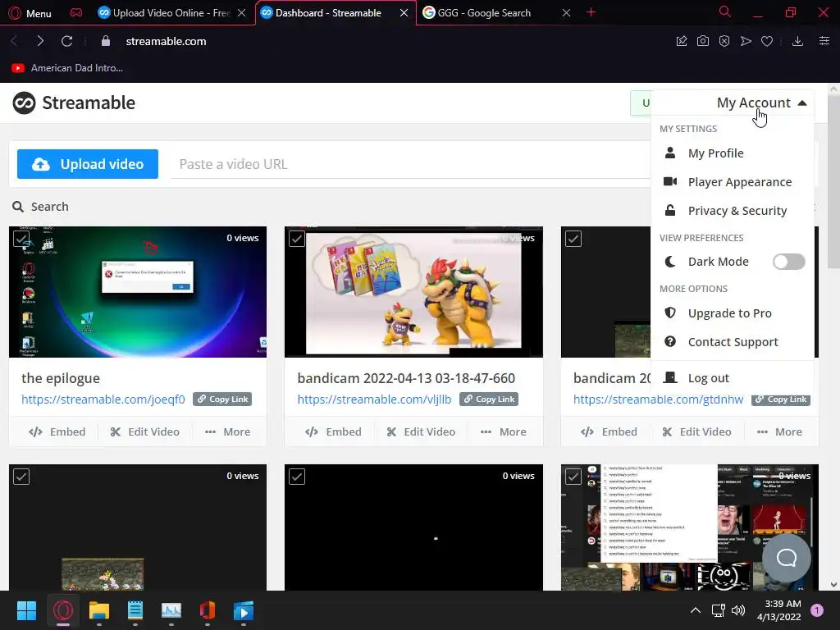Open the chat support bubble
The width and height of the screenshot is (840, 630).
[x=787, y=558]
